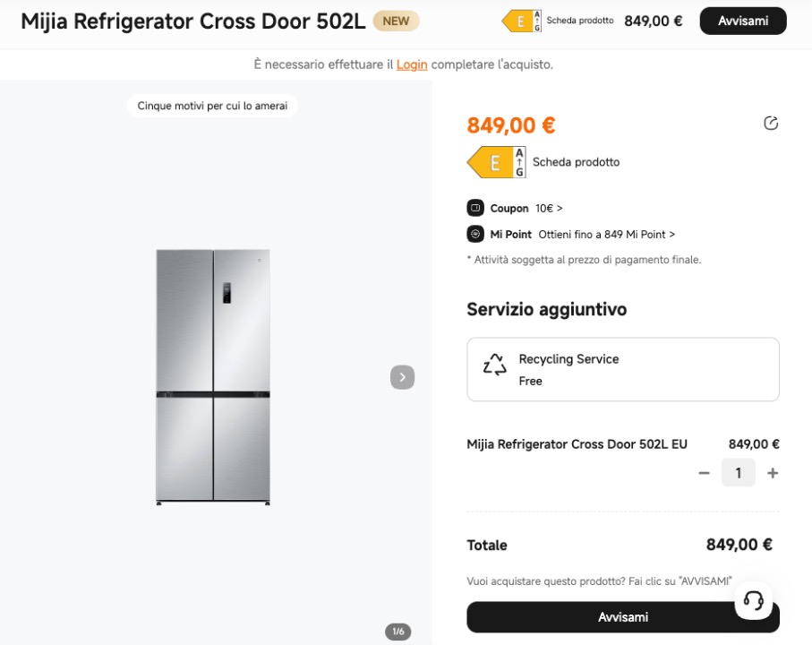Click Avvisami in the top header
812x645 pixels.
pos(742,20)
